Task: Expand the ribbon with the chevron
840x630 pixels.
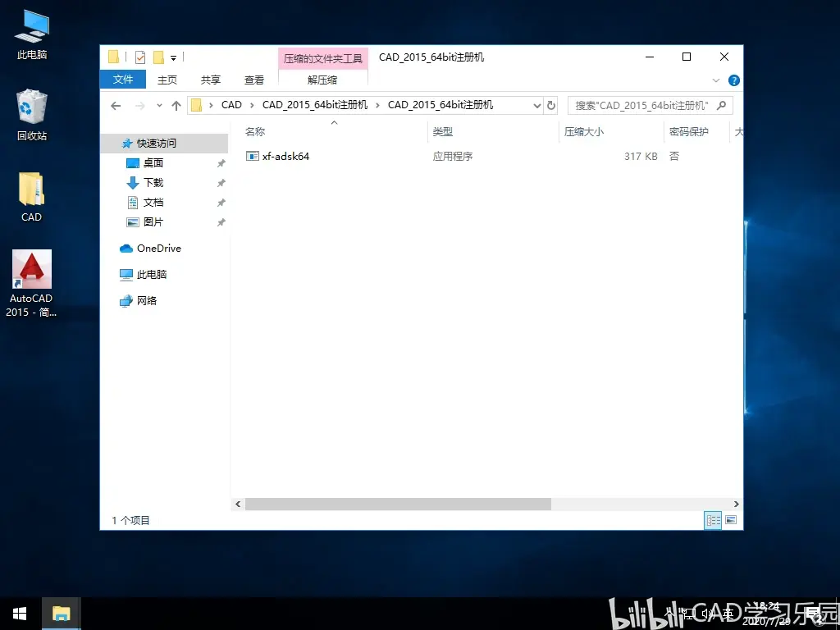Action: point(716,80)
